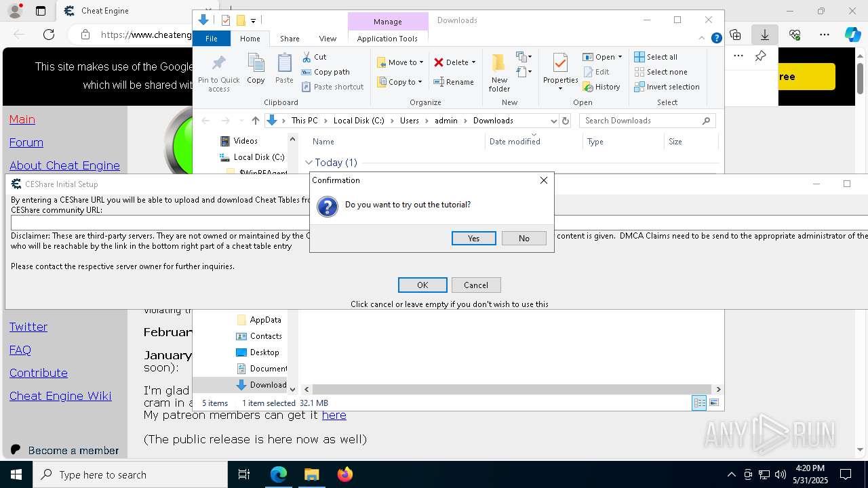The height and width of the screenshot is (488, 868).
Task: Open the FAQ link
Action: pyautogui.click(x=20, y=350)
